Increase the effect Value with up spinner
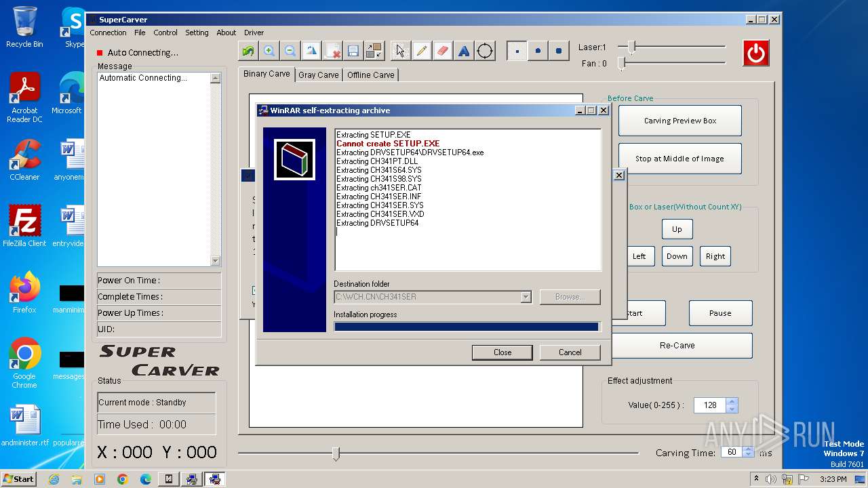The height and width of the screenshot is (488, 868). pyautogui.click(x=731, y=402)
